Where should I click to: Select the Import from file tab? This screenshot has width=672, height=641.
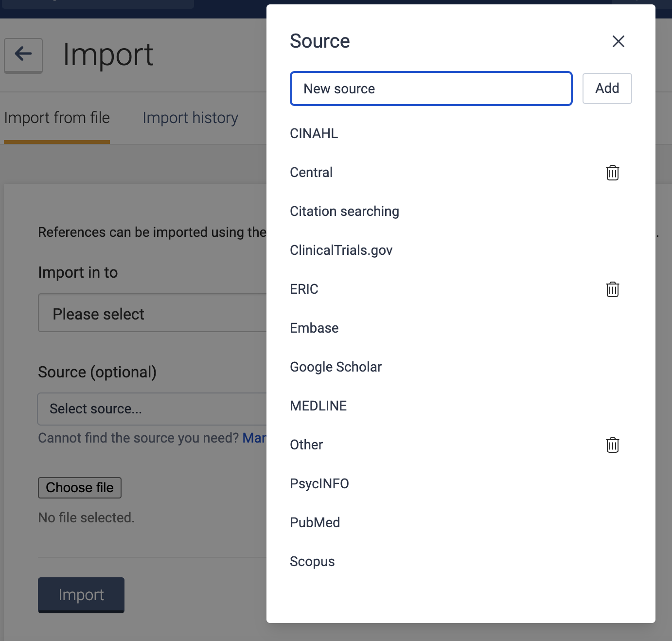tap(57, 118)
